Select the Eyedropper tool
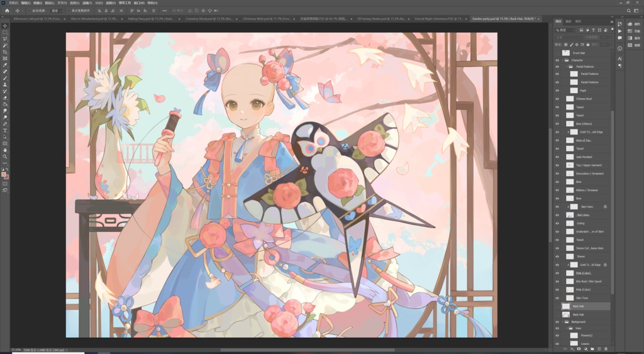644x354 pixels. [x=5, y=65]
